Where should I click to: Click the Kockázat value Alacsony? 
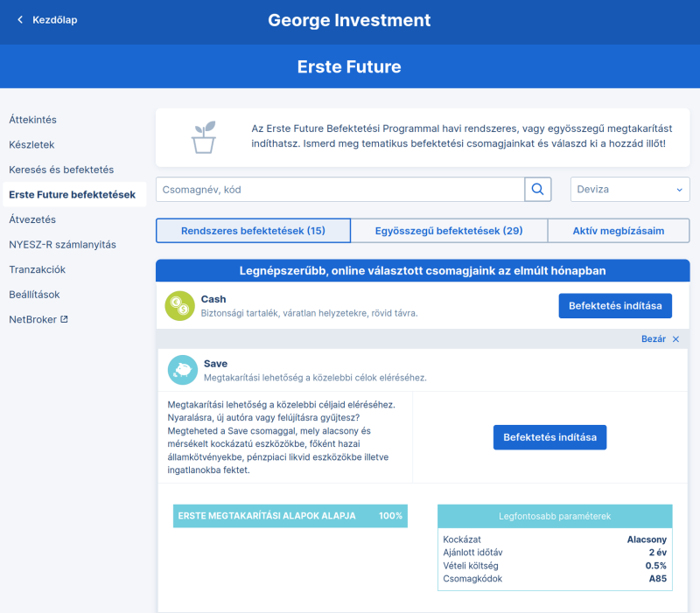647,540
